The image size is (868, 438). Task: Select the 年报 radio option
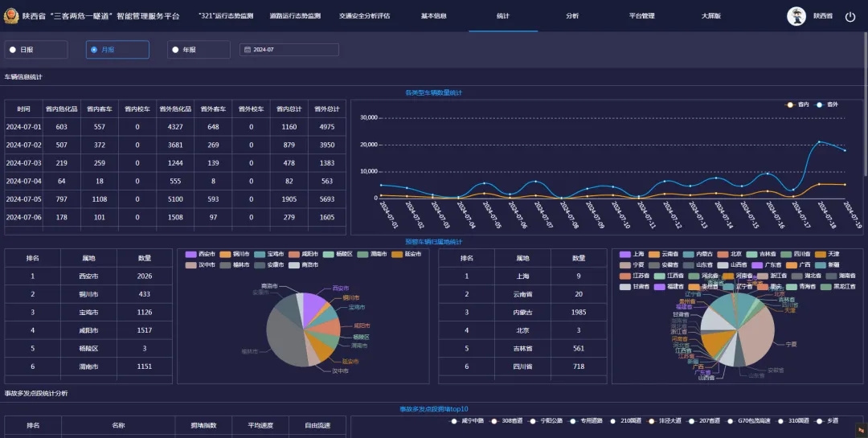point(178,50)
